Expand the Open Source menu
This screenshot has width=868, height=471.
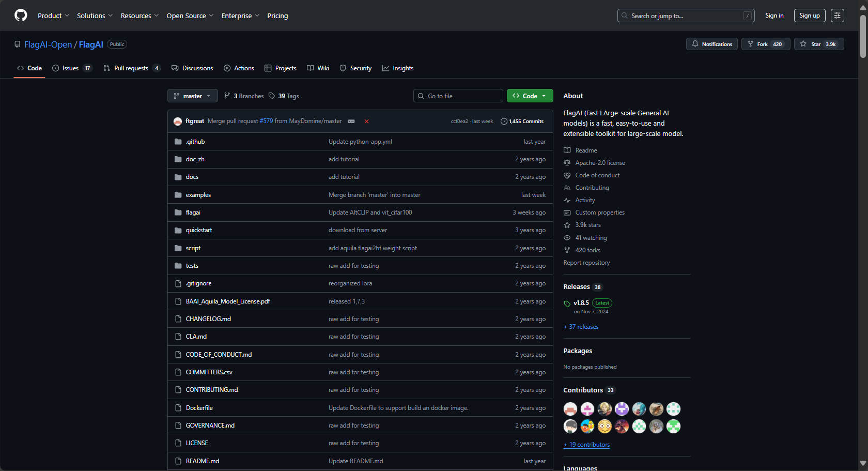[x=190, y=16]
